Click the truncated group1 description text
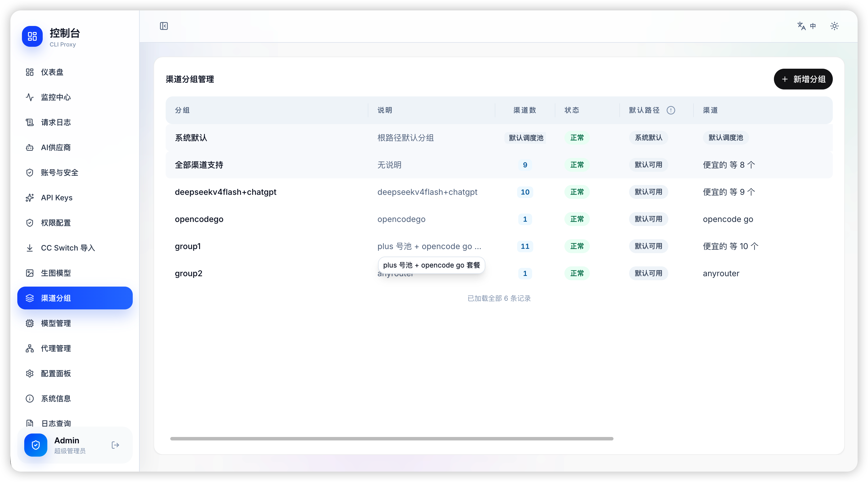The image size is (868, 482). [429, 246]
